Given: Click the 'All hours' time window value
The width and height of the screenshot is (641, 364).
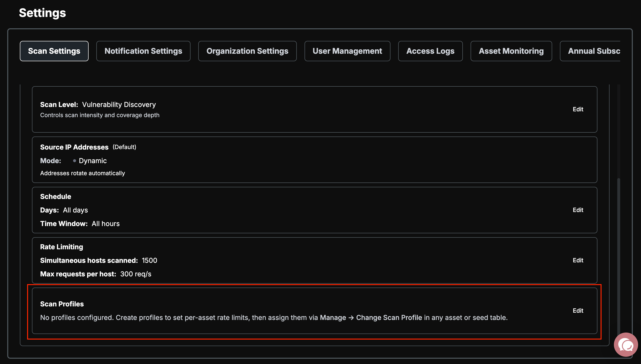Looking at the screenshot, I should [x=106, y=223].
